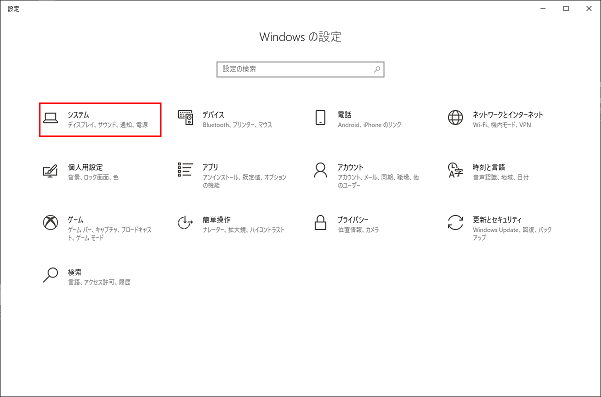Click the 更新とセキュリティ title text

coord(497,220)
